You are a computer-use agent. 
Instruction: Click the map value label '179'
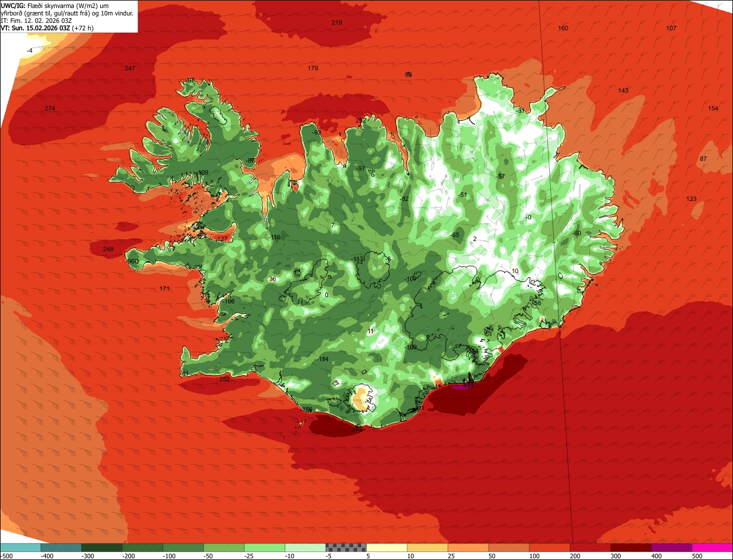[313, 68]
